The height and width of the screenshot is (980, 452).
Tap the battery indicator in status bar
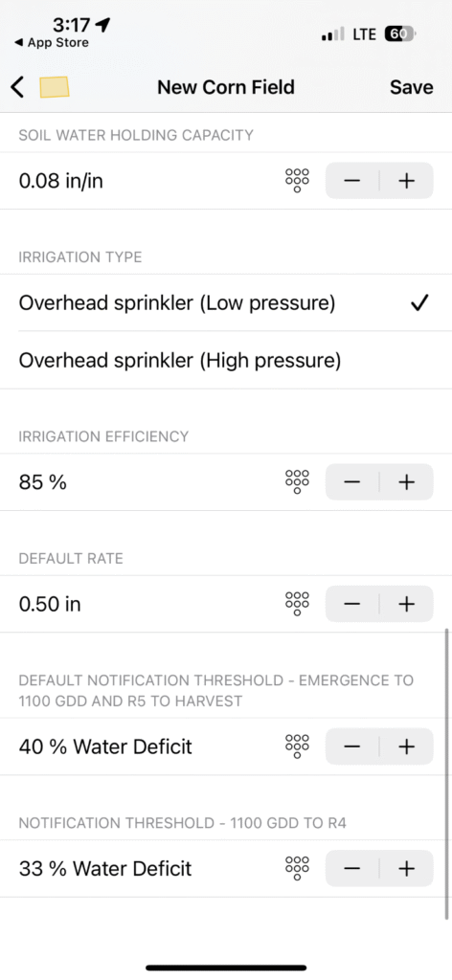pos(400,34)
